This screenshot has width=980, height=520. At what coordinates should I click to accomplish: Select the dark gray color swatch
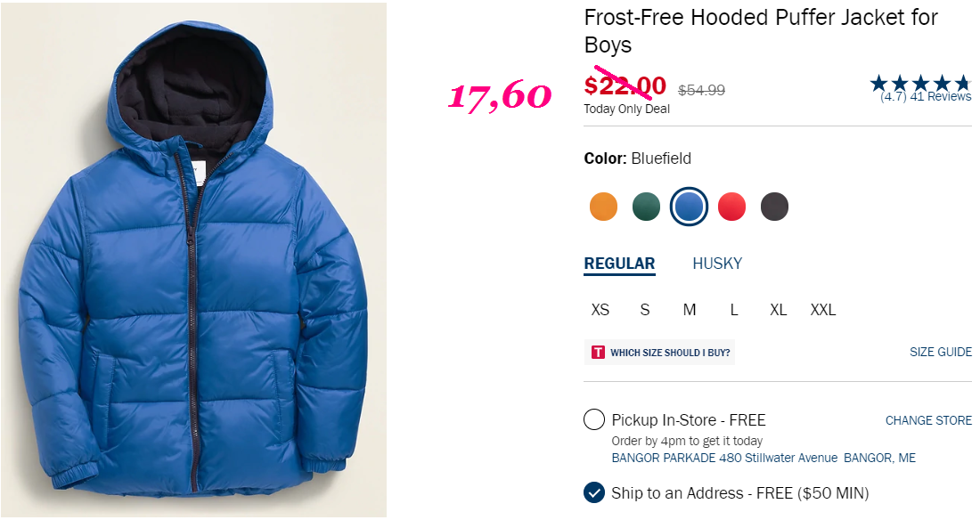[774, 207]
